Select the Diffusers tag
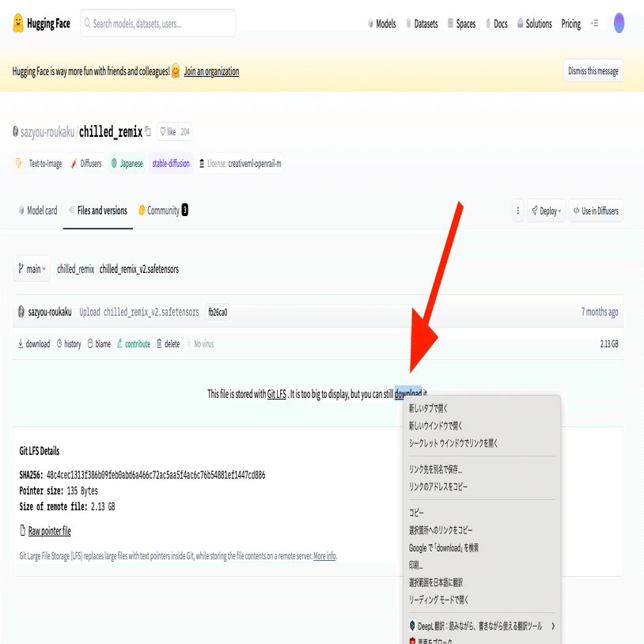Screen dimensions: 644x644 click(86, 164)
